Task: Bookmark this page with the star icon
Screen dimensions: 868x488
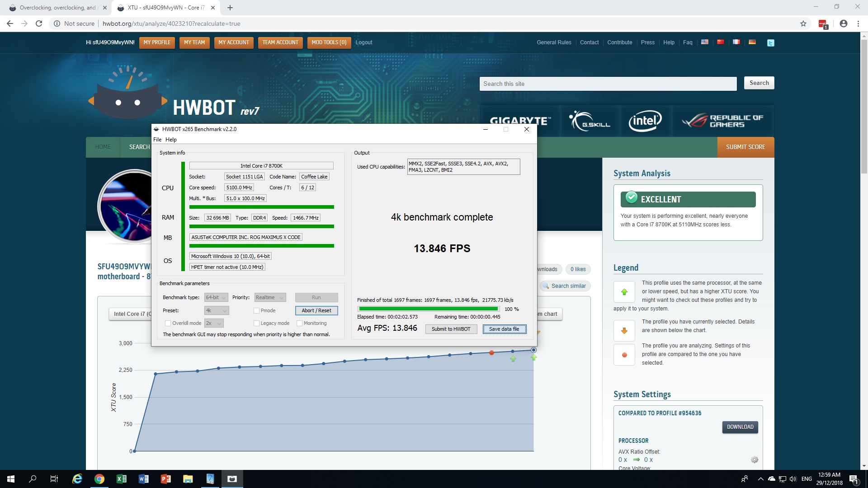Action: 803,23
